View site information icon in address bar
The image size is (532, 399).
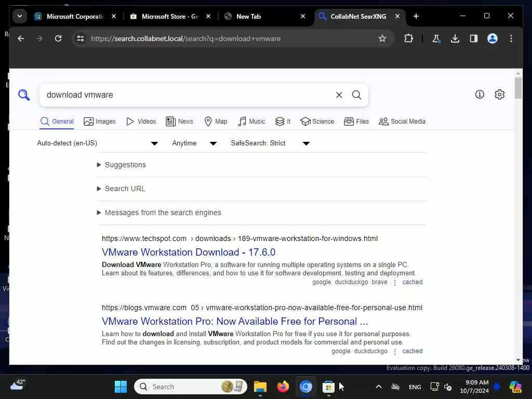[x=81, y=38]
